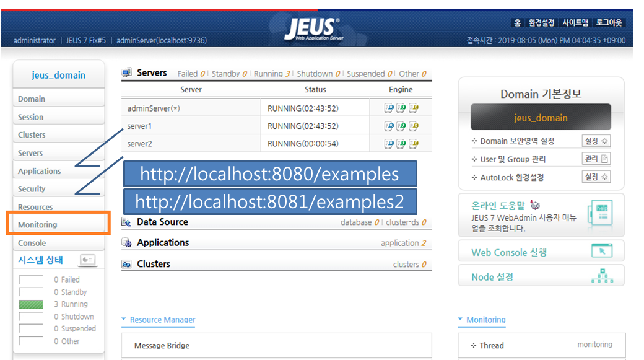Click the Running 3 server count

click(x=272, y=74)
